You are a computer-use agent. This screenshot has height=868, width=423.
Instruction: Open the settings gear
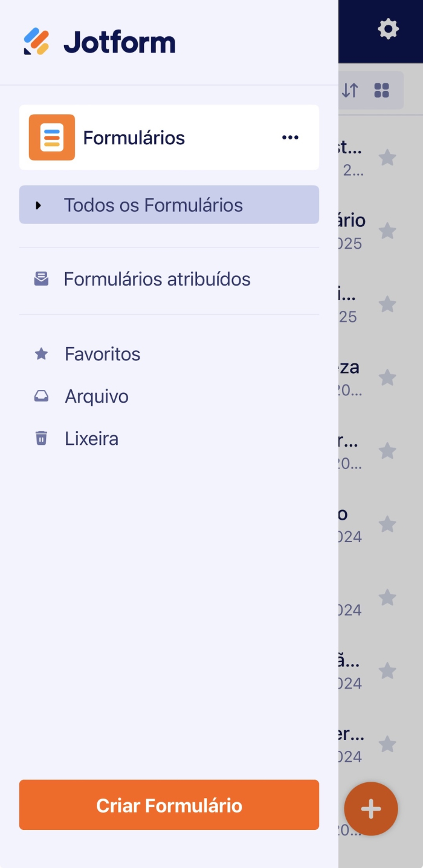[389, 28]
